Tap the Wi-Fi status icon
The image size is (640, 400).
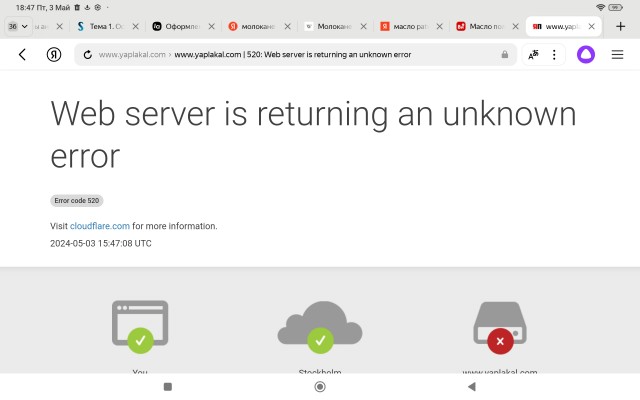pyautogui.click(x=600, y=7)
